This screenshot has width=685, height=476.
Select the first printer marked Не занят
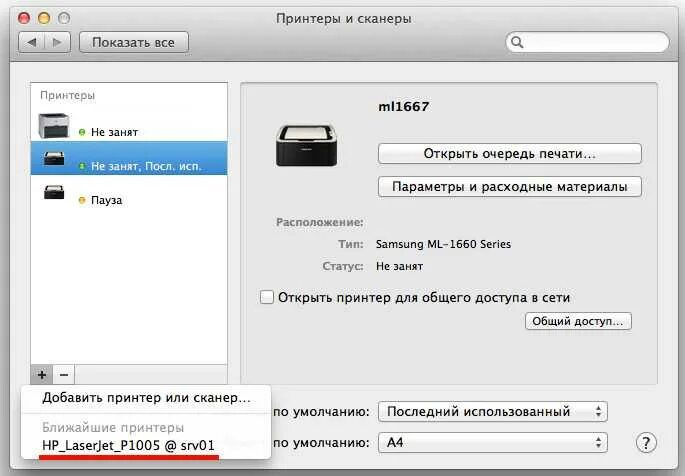click(129, 125)
